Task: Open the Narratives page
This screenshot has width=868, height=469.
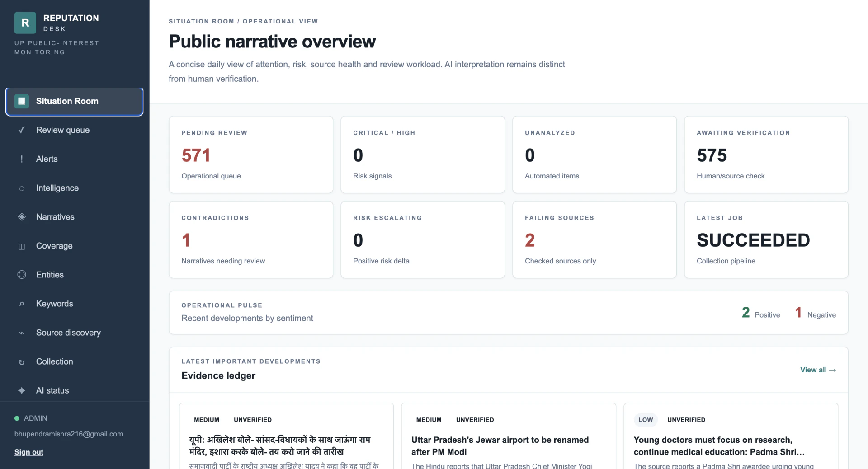Action: tap(75, 217)
